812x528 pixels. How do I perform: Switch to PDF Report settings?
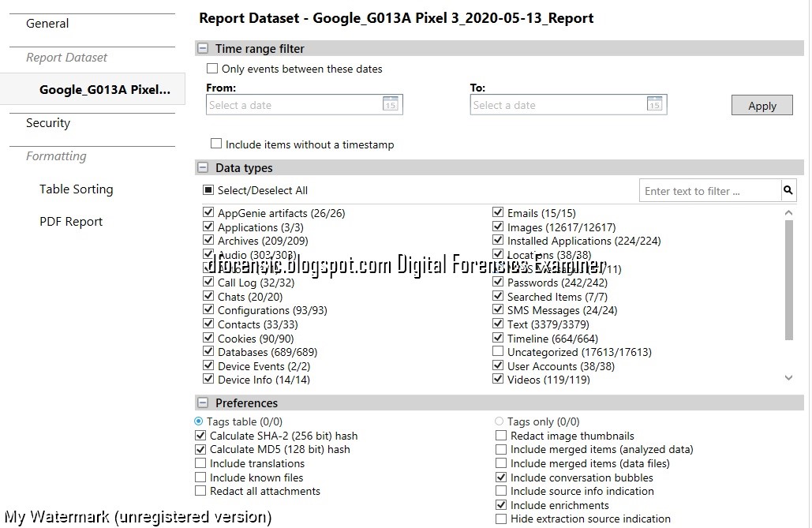tap(70, 222)
